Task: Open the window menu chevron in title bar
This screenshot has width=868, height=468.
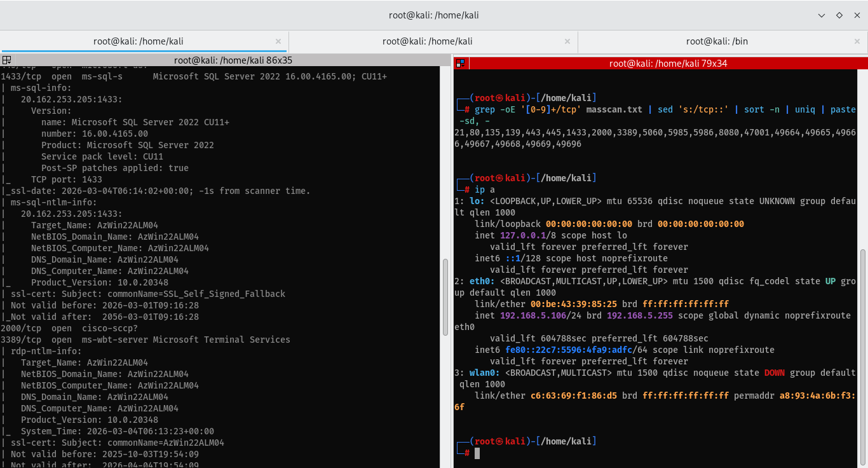Action: click(822, 15)
